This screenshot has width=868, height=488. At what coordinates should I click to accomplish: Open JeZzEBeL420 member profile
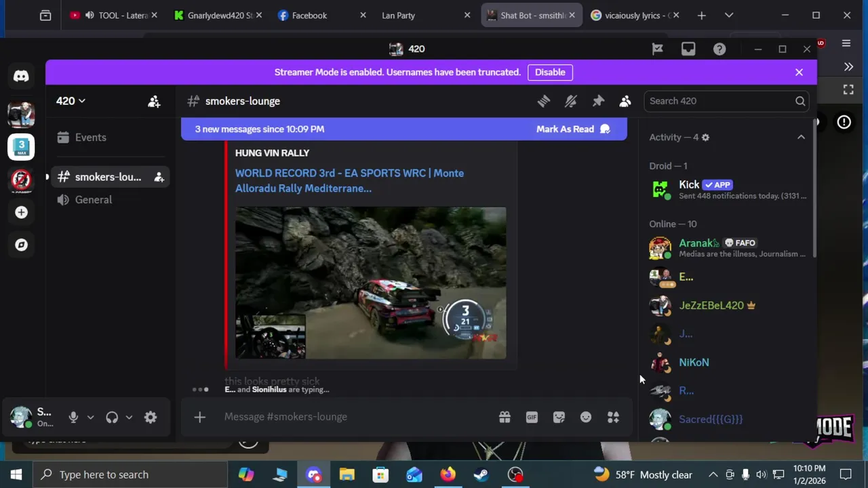(729, 306)
